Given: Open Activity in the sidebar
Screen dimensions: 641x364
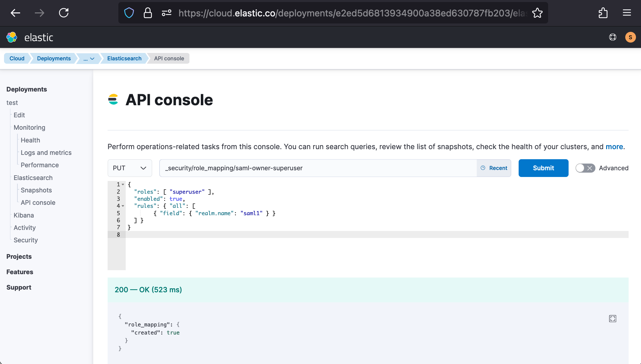Looking at the screenshot, I should 24,228.
